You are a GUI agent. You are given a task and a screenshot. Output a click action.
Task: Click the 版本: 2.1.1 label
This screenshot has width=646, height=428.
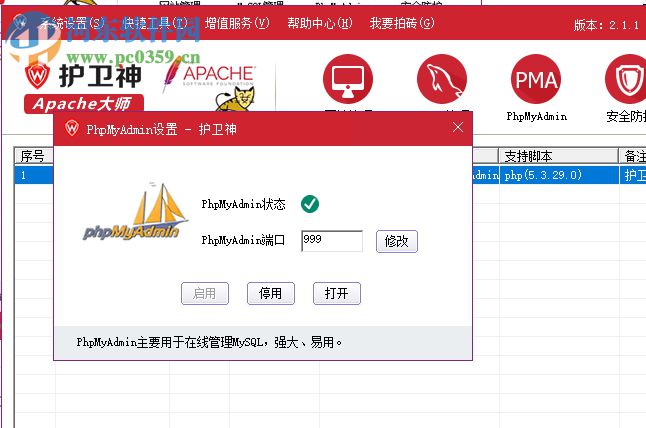coord(606,25)
